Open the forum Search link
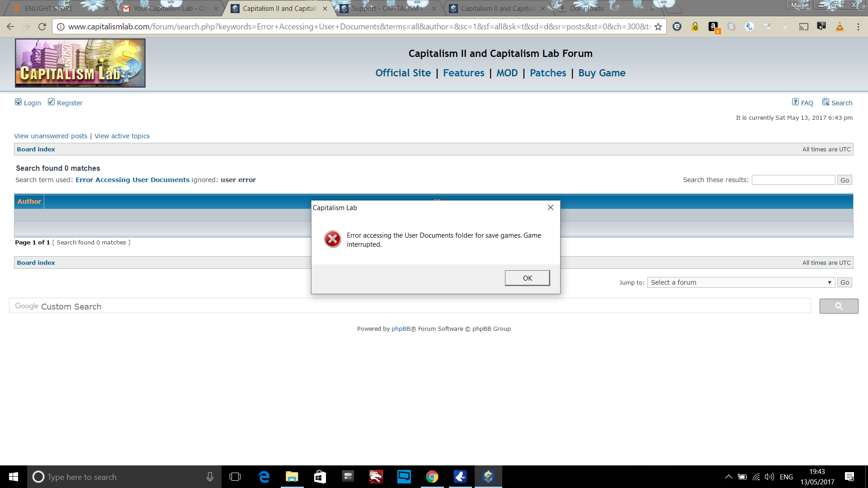Viewport: 868px width, 488px height. [841, 103]
